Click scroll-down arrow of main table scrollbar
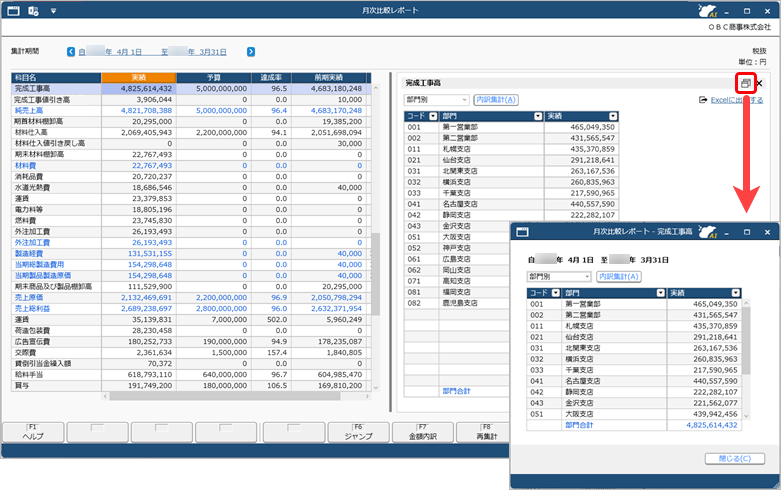 (376, 388)
